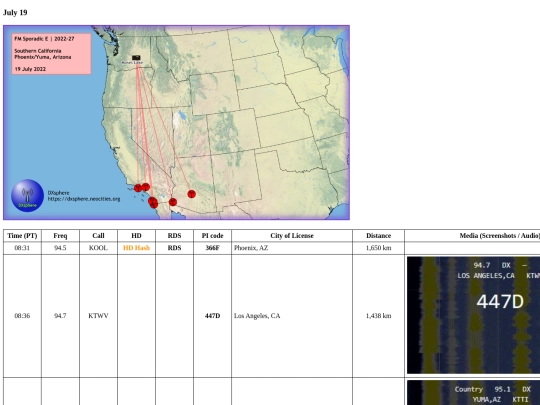Click the 'City of License' column header
Screen dimensions: 540x405
(292, 236)
